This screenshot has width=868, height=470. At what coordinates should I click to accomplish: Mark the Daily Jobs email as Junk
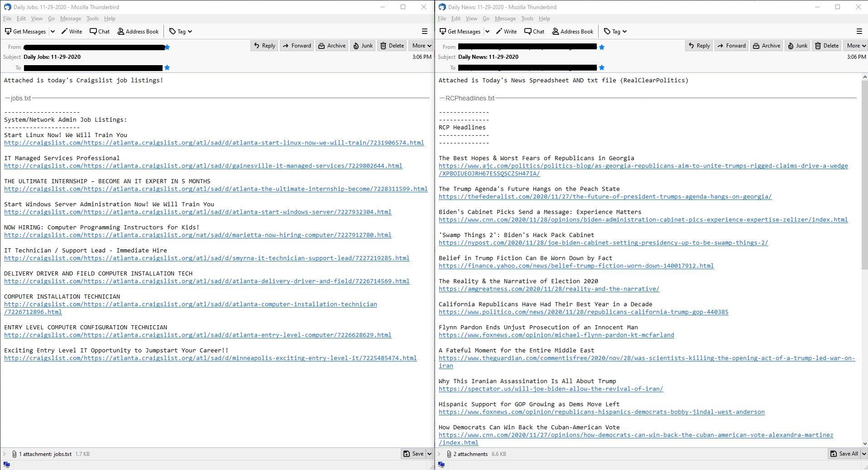click(363, 46)
